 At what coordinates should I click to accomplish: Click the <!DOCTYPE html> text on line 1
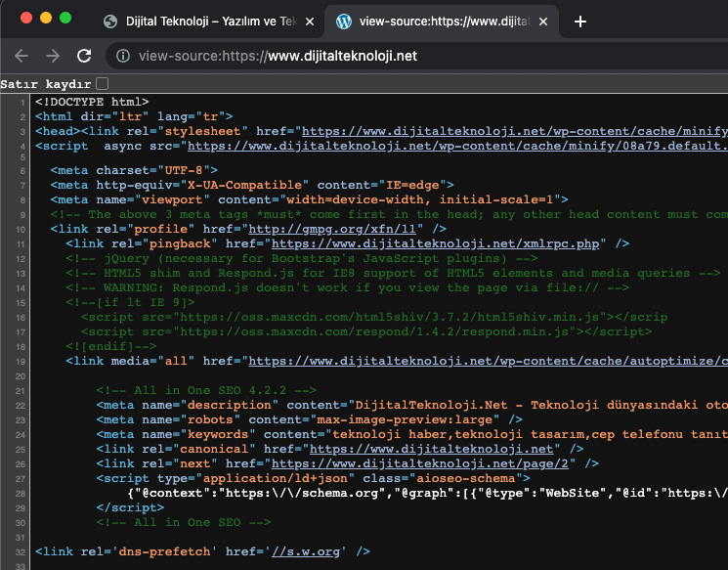coord(92,102)
